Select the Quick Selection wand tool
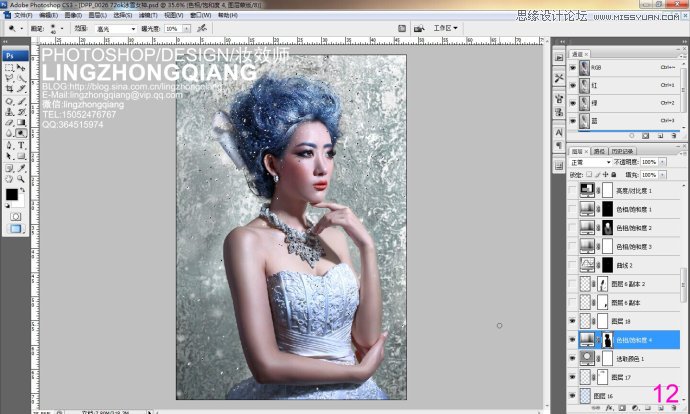The image size is (690, 414). 21,78
